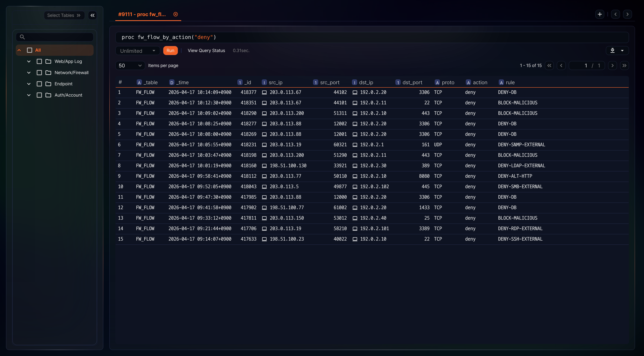This screenshot has width=644, height=356.
Task: Check the Endpoint checkbox
Action: click(39, 84)
